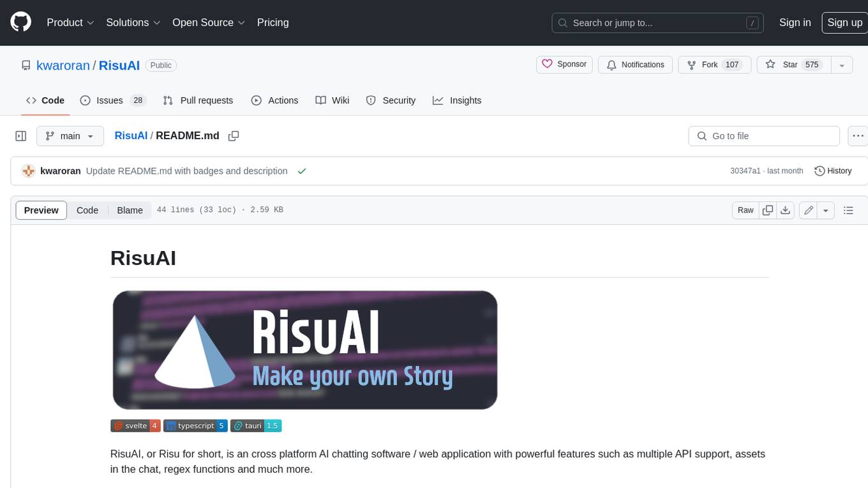Switch to the Security tab
Viewport: 868px width, 488px height.
391,100
